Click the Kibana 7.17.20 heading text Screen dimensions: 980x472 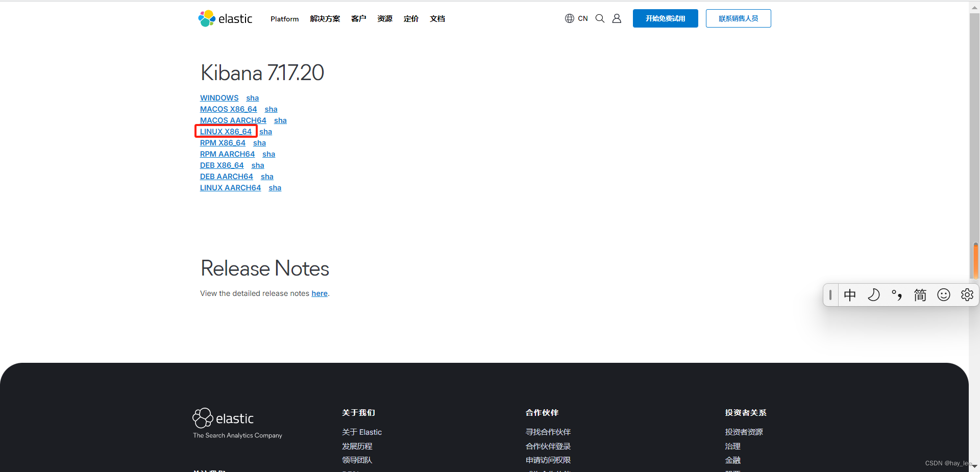pos(262,72)
